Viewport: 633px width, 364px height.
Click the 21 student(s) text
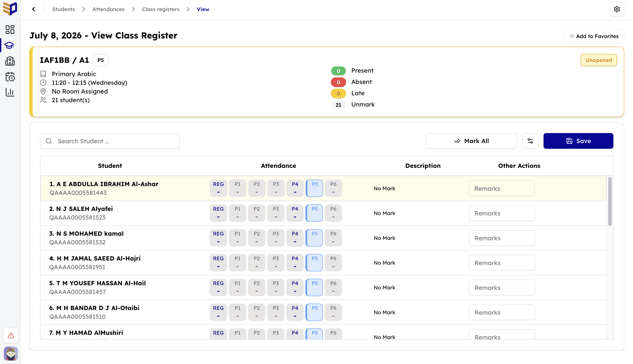click(x=71, y=100)
